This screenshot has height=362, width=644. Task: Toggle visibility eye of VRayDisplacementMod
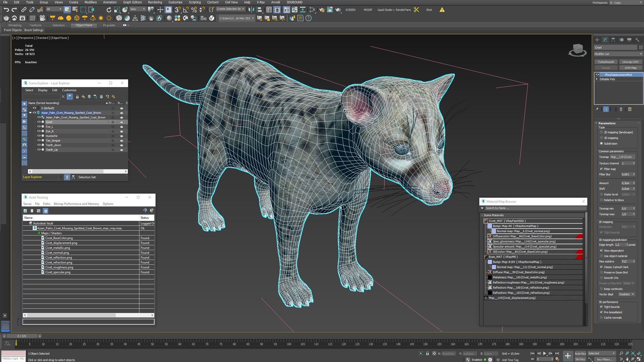tap(597, 75)
